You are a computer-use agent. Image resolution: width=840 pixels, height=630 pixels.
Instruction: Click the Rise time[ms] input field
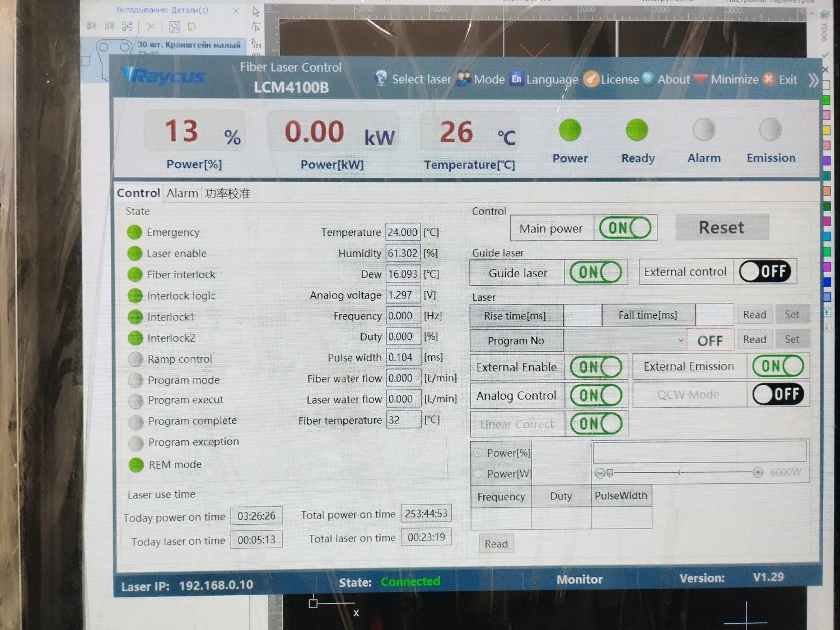[582, 315]
